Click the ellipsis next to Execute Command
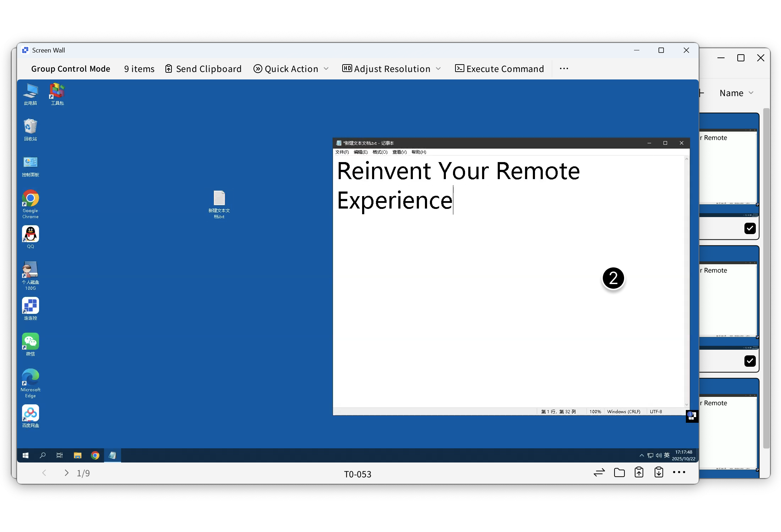This screenshot has height=532, width=781. [564, 68]
